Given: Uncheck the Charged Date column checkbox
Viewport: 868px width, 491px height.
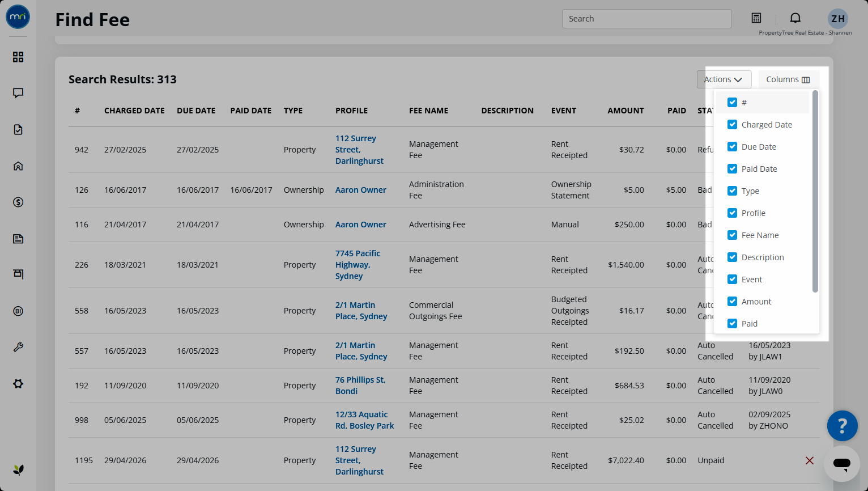Looking at the screenshot, I should coord(732,125).
